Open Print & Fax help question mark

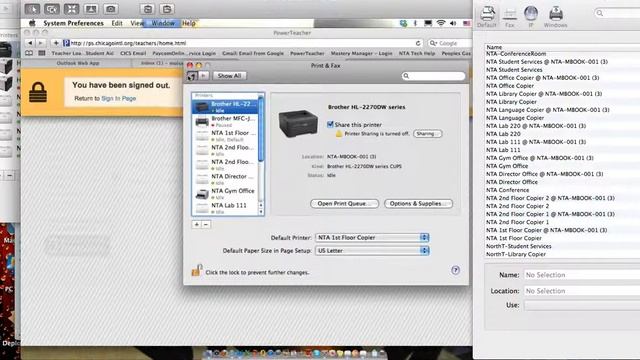456,270
